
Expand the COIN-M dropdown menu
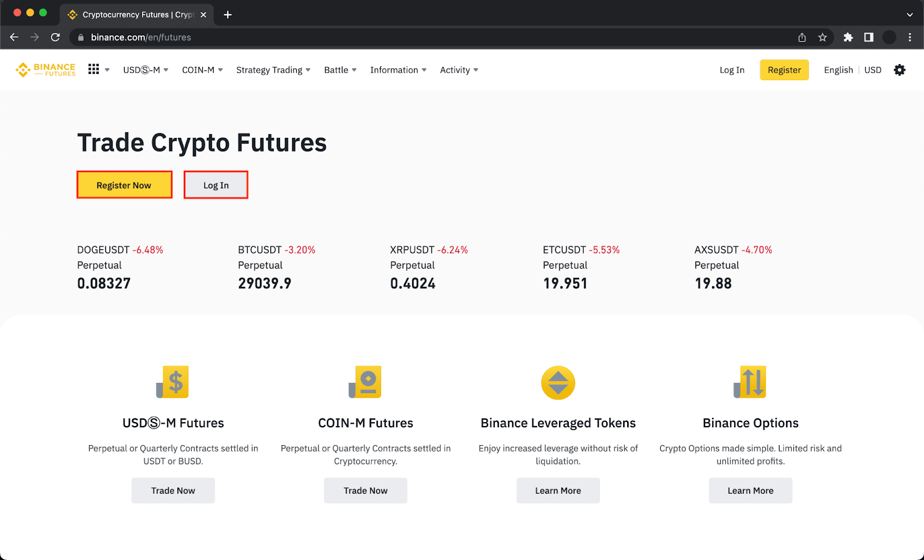pyautogui.click(x=202, y=70)
